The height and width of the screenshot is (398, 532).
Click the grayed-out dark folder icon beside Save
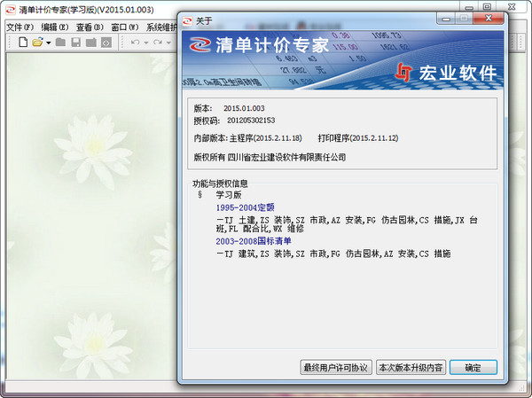[91, 43]
